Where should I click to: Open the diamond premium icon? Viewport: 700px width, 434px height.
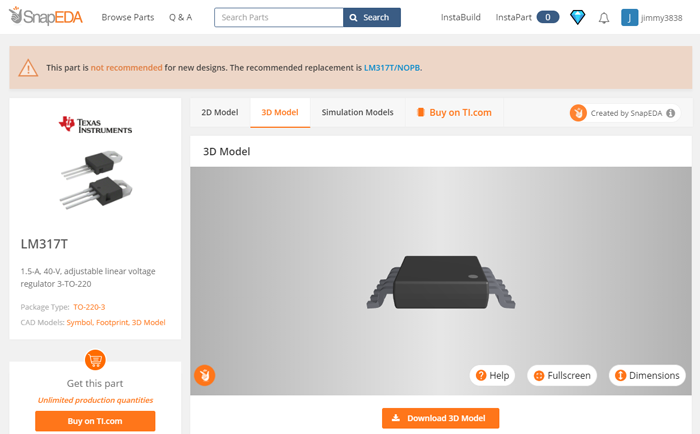[578, 17]
